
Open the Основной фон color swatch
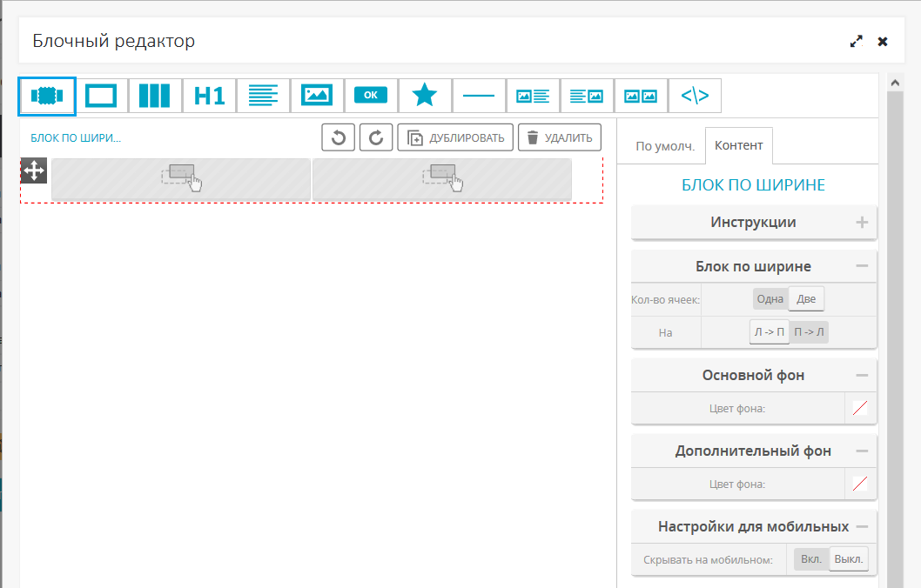click(860, 409)
